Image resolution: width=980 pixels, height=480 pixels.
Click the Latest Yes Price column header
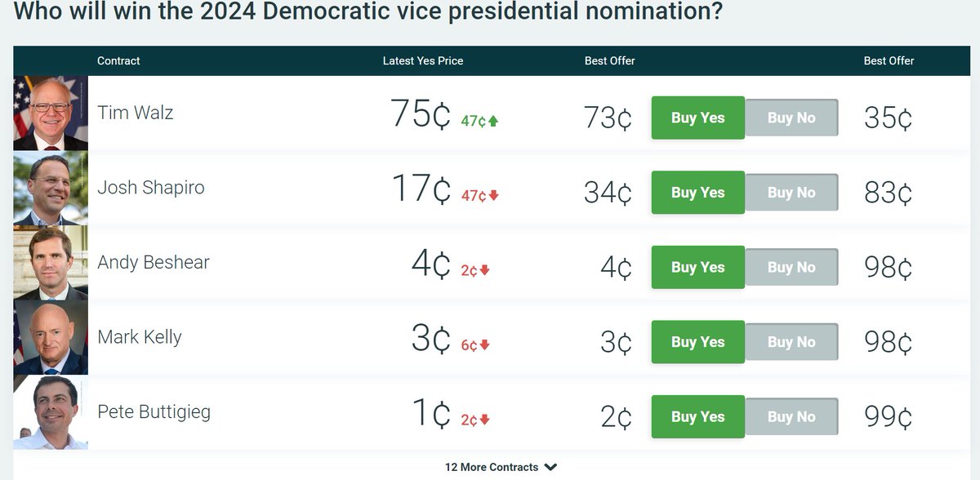tap(423, 60)
